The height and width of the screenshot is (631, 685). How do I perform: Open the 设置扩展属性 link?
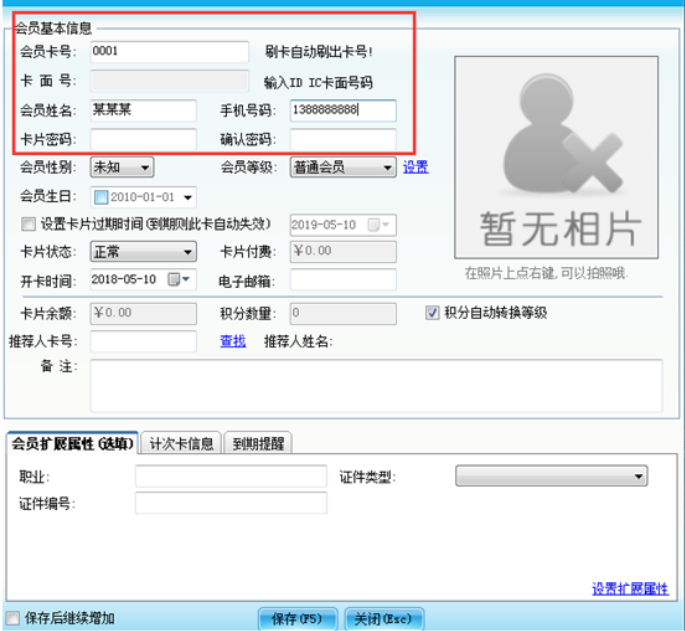click(630, 589)
